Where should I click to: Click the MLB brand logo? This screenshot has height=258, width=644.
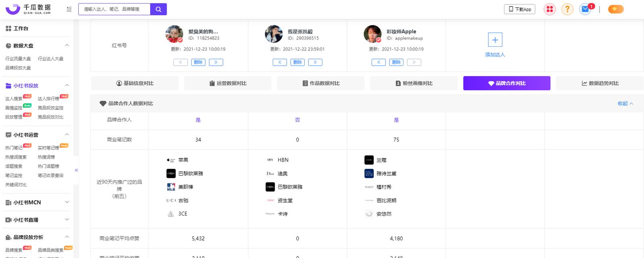tap(171, 187)
